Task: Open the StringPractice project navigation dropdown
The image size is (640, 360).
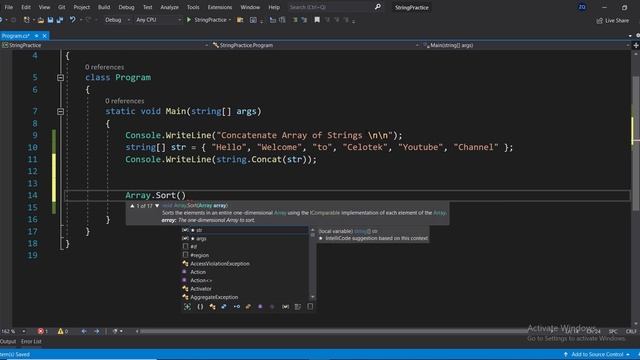Action: point(105,45)
